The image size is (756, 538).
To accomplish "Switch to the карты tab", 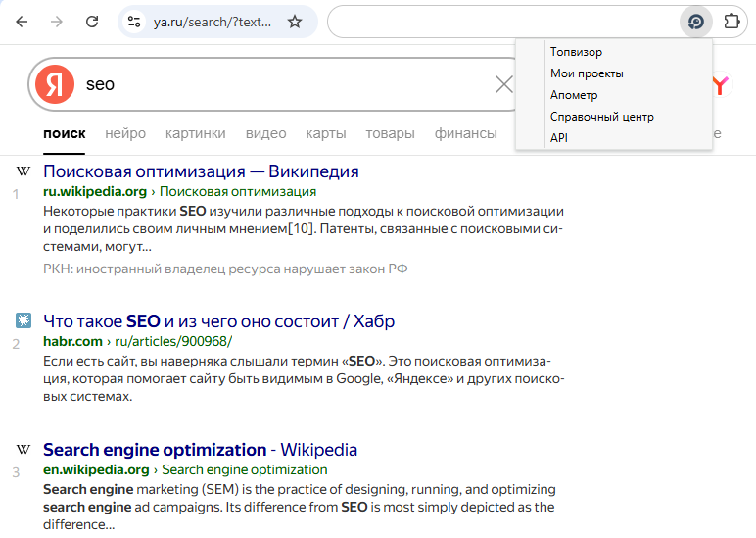I will pyautogui.click(x=326, y=133).
